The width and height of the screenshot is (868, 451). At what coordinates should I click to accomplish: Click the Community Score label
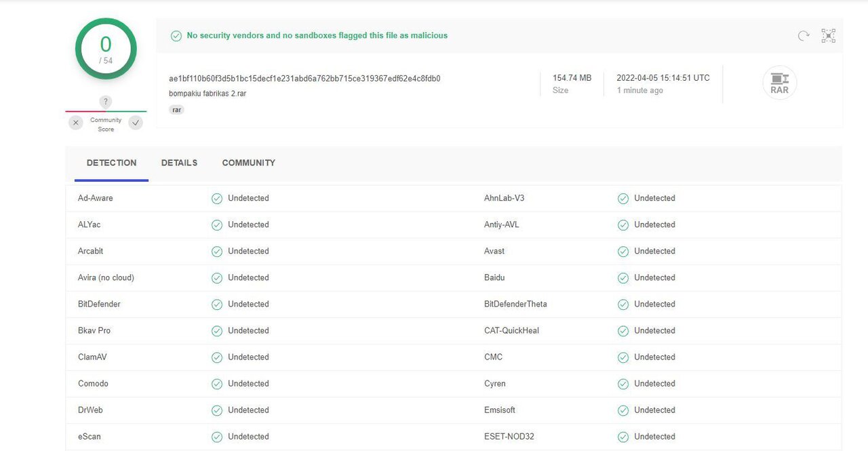pyautogui.click(x=106, y=124)
